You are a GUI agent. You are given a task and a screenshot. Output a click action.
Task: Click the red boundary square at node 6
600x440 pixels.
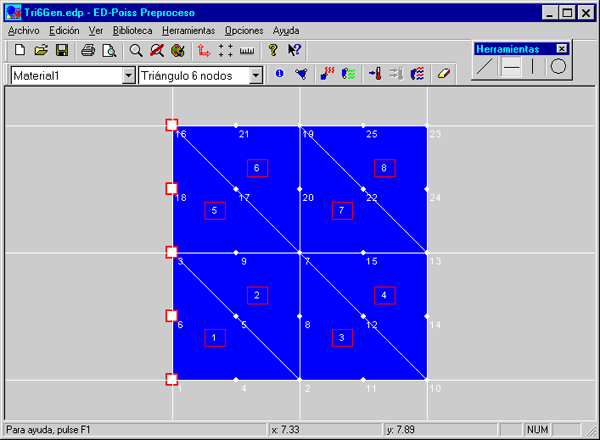click(172, 316)
